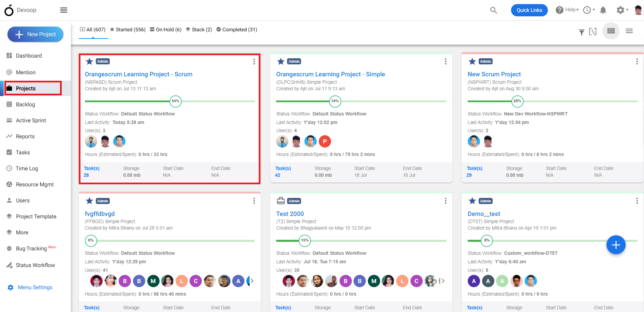The width and height of the screenshot is (644, 312).
Task: Open Resource Mgmt in the sidebar
Action: pyautogui.click(x=35, y=184)
